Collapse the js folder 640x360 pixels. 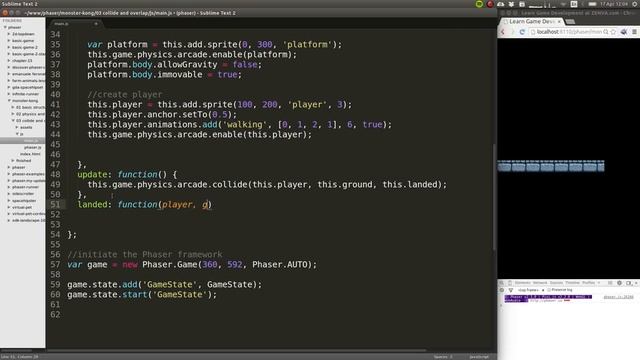(17, 134)
